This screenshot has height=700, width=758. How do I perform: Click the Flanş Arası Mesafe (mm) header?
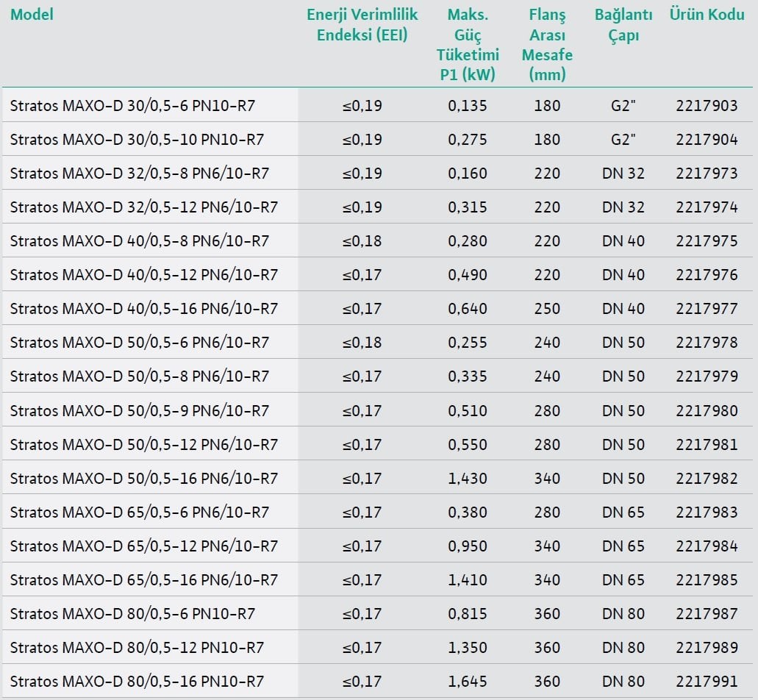click(x=547, y=44)
